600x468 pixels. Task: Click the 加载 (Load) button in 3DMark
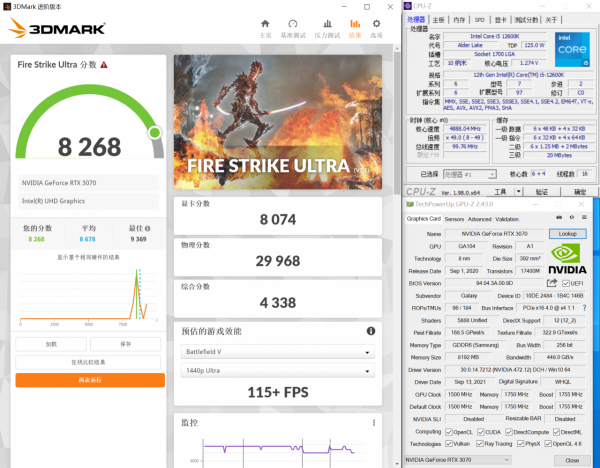click(x=51, y=344)
